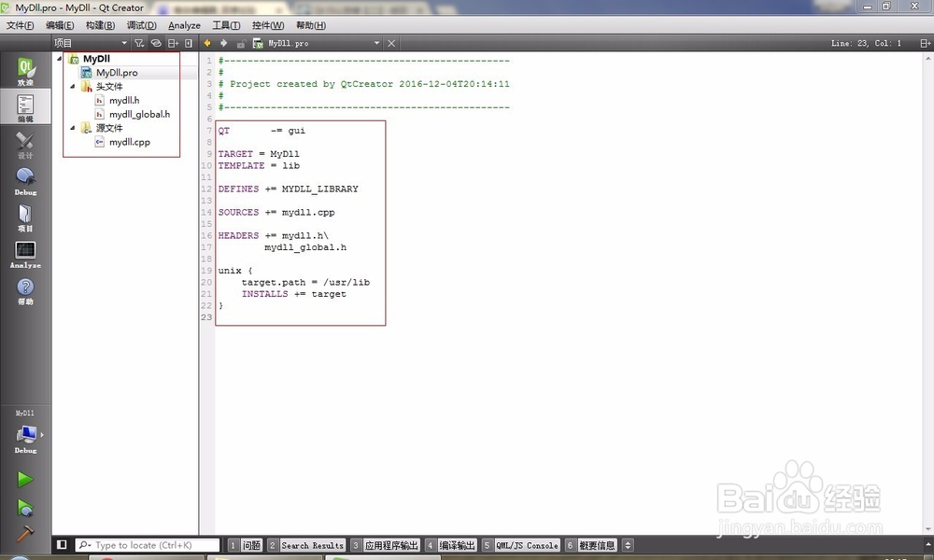Click the file lock status icon

[241, 44]
